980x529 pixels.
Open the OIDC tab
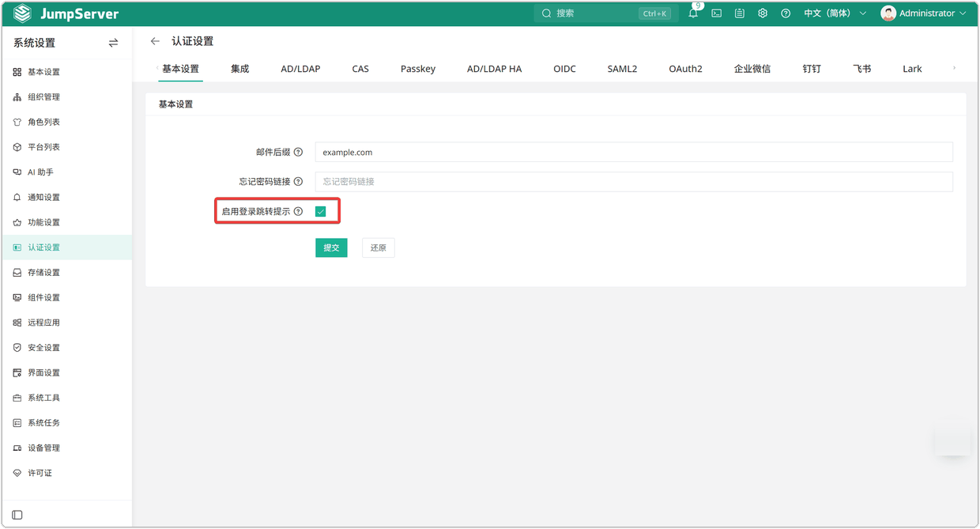(x=564, y=69)
